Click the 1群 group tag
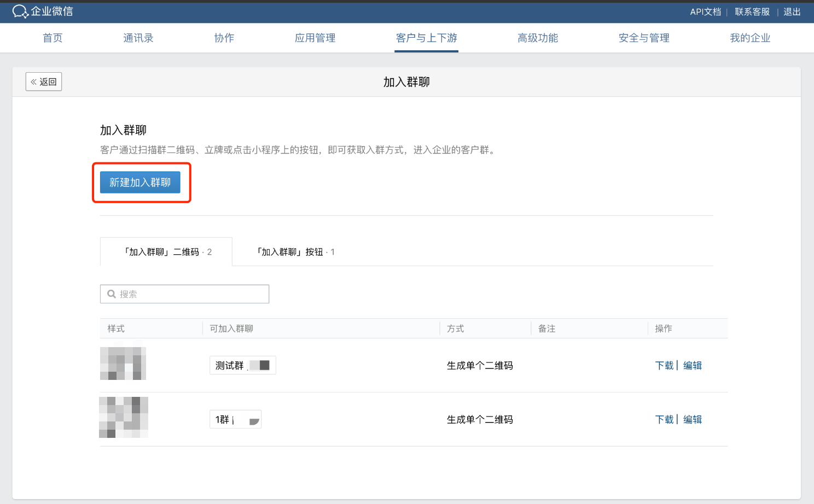The height and width of the screenshot is (504, 814). click(x=235, y=419)
